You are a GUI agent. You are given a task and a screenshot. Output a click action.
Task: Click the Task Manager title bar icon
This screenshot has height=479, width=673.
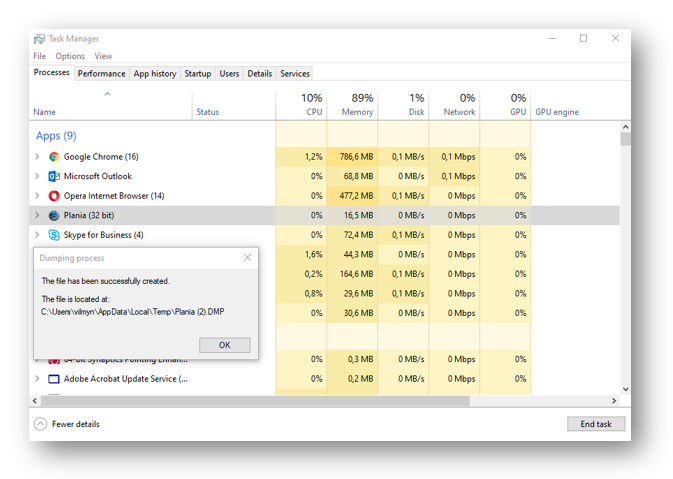click(x=39, y=39)
